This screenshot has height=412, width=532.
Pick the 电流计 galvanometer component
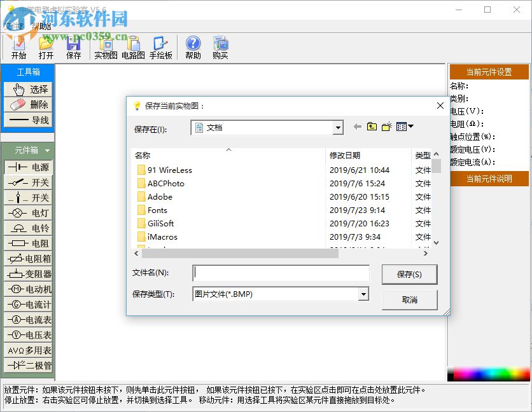(28, 305)
